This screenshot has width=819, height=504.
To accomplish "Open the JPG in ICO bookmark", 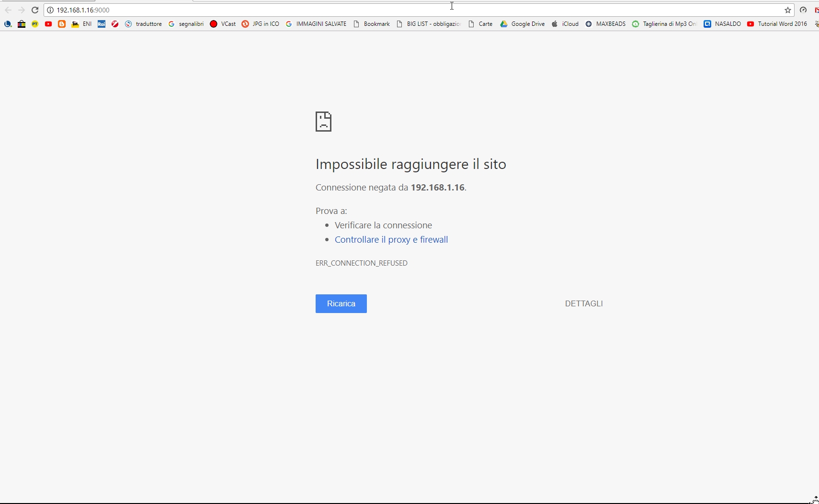I will tap(261, 24).
